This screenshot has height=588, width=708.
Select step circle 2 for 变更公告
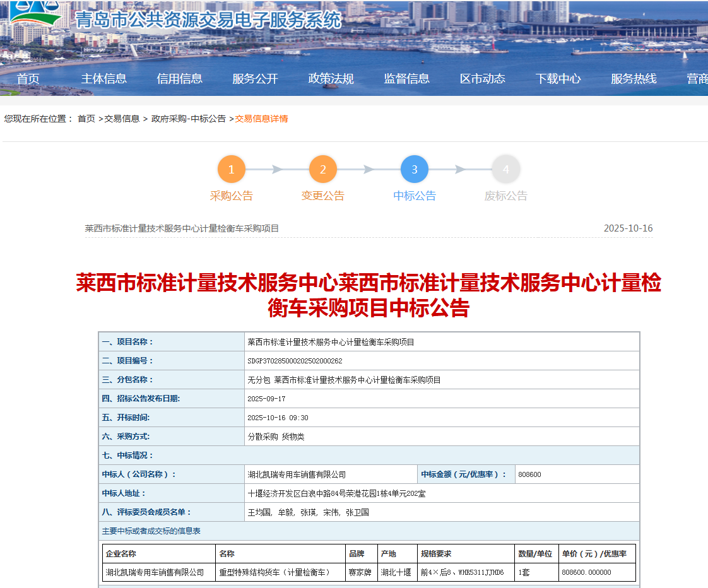click(x=322, y=169)
